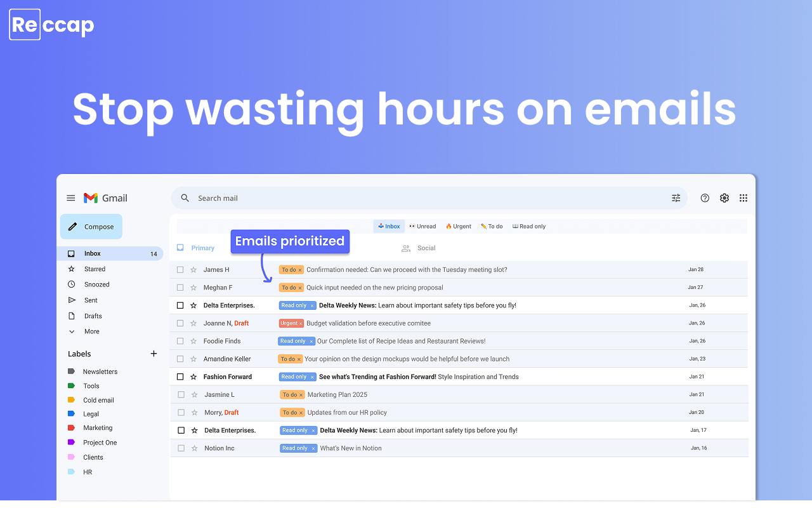Click the plus icon to create label
Viewport: 812px width, 508px height.
point(154,354)
